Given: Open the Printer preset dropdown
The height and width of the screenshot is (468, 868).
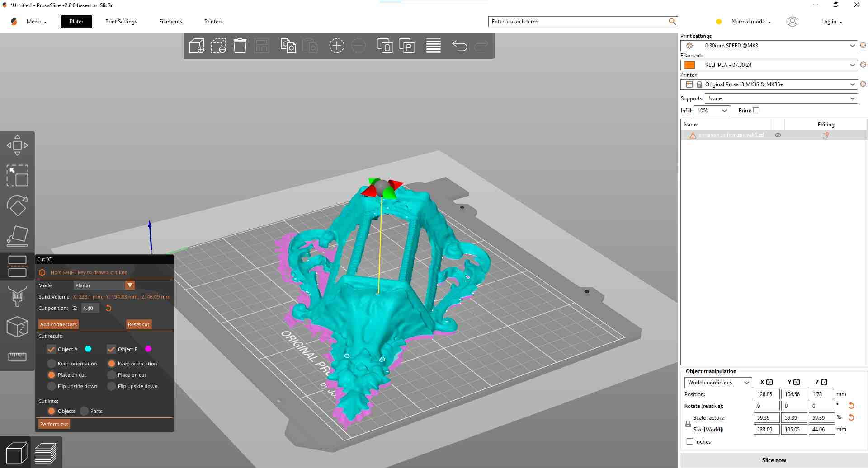Looking at the screenshot, I should [x=769, y=84].
